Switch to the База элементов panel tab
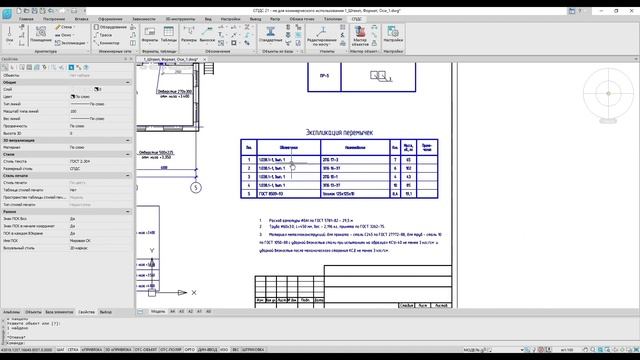Screen dimensions: 640x360 60,312
